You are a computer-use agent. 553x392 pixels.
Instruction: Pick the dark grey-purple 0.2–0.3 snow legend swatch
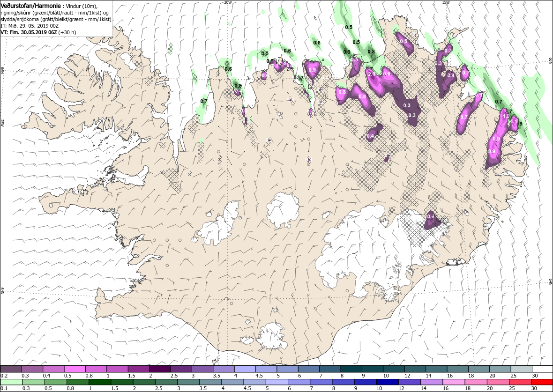point(11,369)
